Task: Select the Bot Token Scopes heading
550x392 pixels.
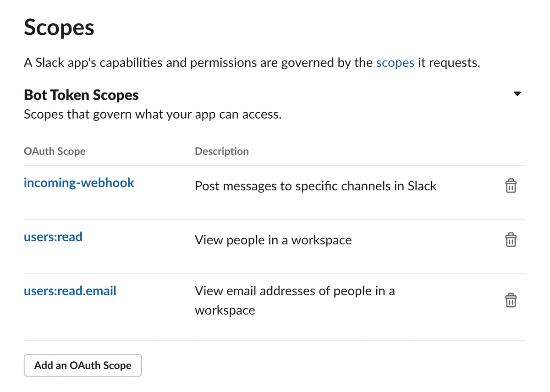Action: tap(81, 95)
